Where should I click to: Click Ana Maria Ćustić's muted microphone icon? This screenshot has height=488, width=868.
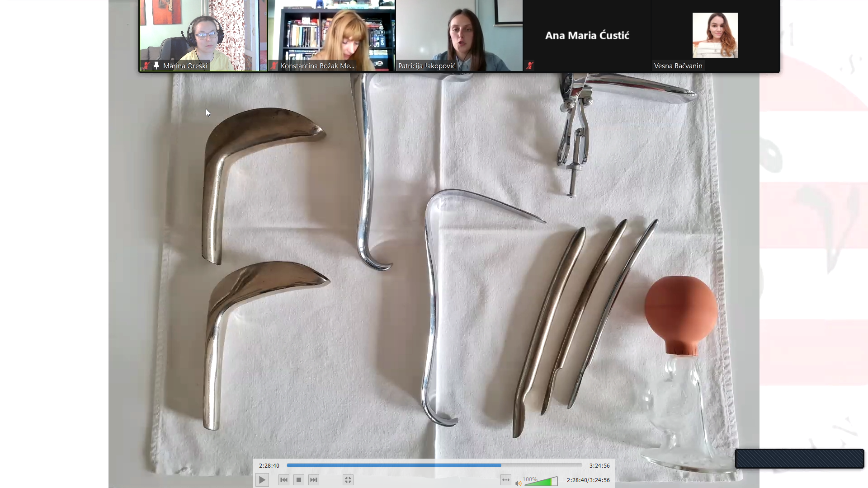(x=530, y=66)
